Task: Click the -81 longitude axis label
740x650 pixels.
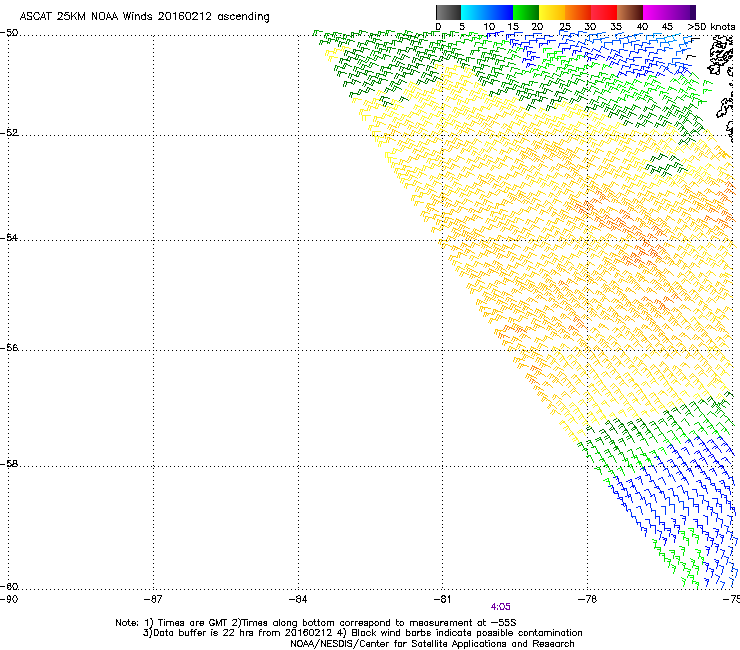Action: click(x=443, y=599)
